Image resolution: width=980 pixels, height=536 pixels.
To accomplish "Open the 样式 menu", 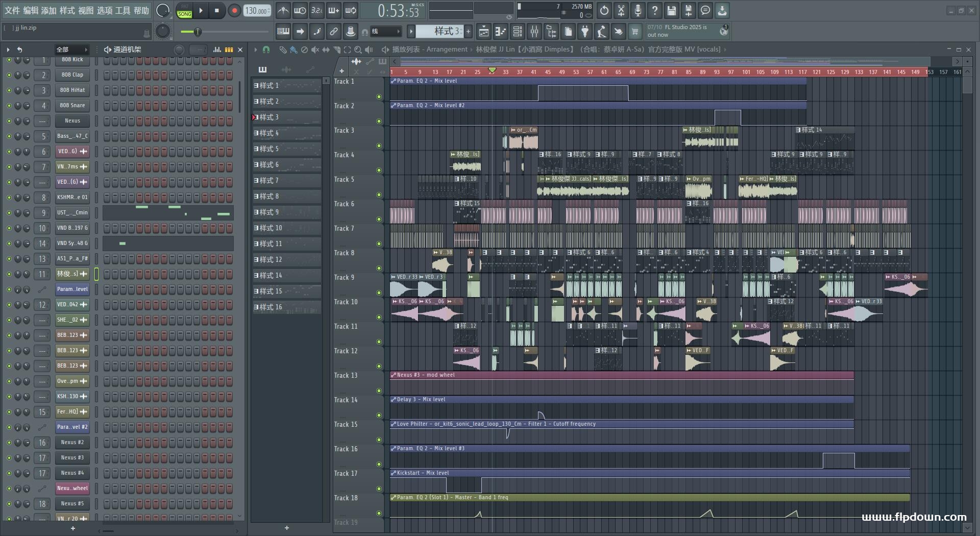I will 67,10.
